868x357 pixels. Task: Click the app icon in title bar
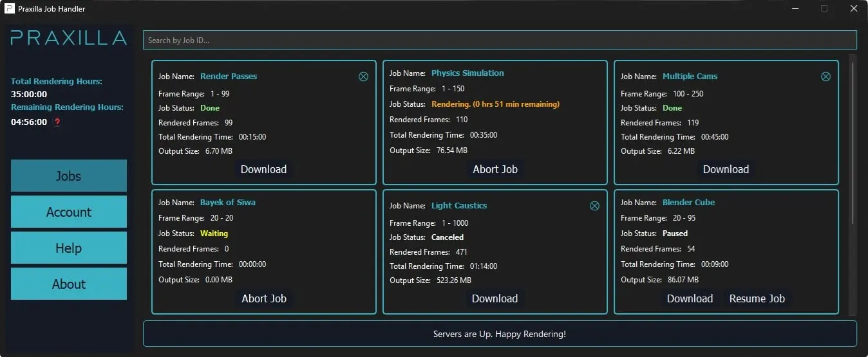[x=9, y=8]
